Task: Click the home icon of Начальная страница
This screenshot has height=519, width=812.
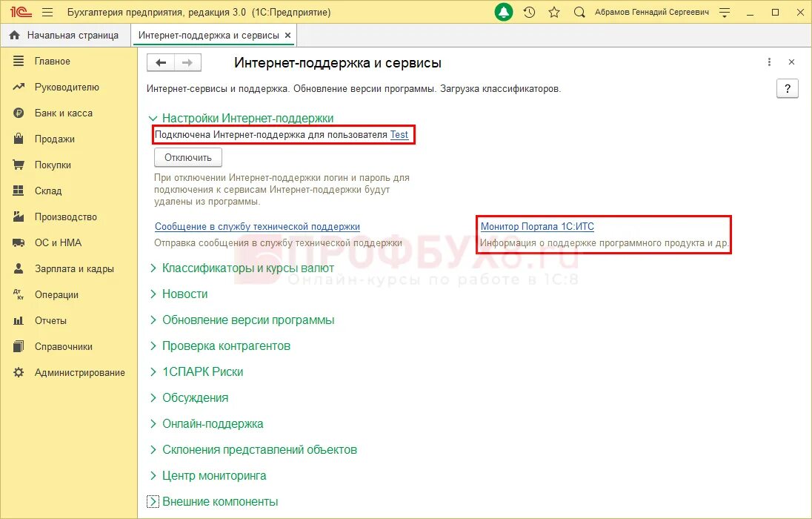Action: point(15,36)
